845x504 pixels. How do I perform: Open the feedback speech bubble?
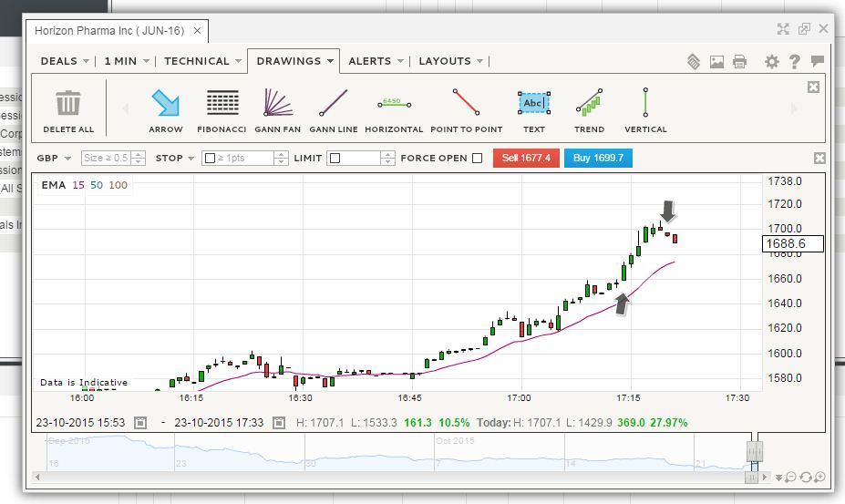click(817, 61)
